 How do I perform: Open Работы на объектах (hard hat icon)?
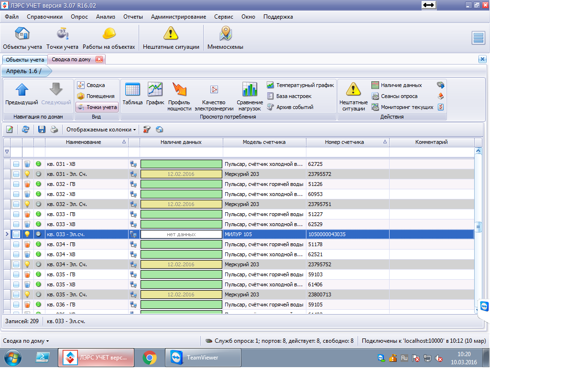pyautogui.click(x=109, y=38)
